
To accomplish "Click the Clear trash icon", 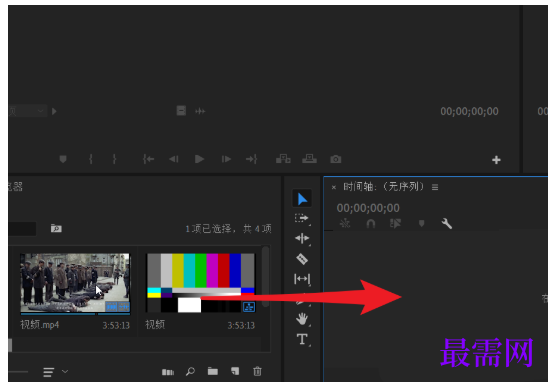I will pos(257,371).
